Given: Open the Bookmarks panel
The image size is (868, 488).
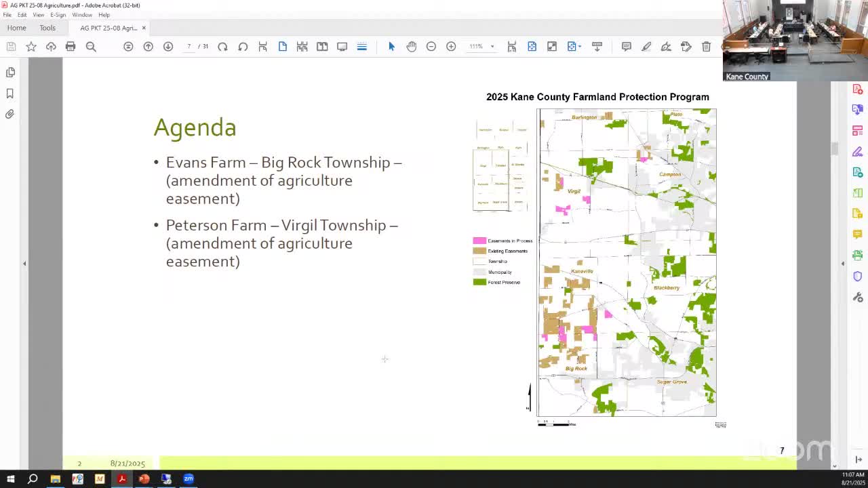Looking at the screenshot, I should [10, 93].
